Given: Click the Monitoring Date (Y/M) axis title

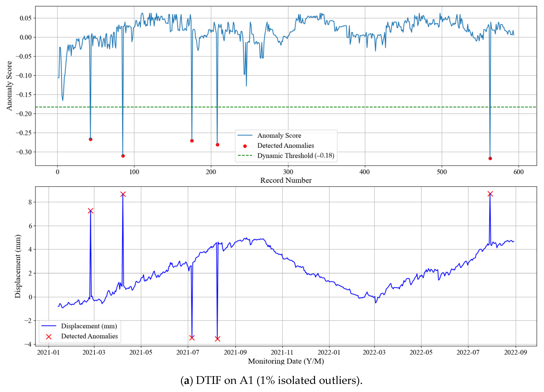Looking at the screenshot, I should click(x=286, y=361).
